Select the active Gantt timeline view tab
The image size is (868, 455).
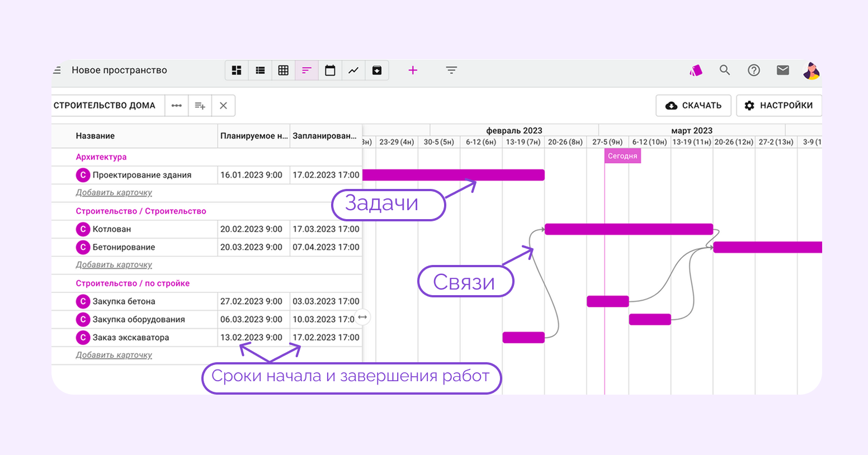[306, 70]
